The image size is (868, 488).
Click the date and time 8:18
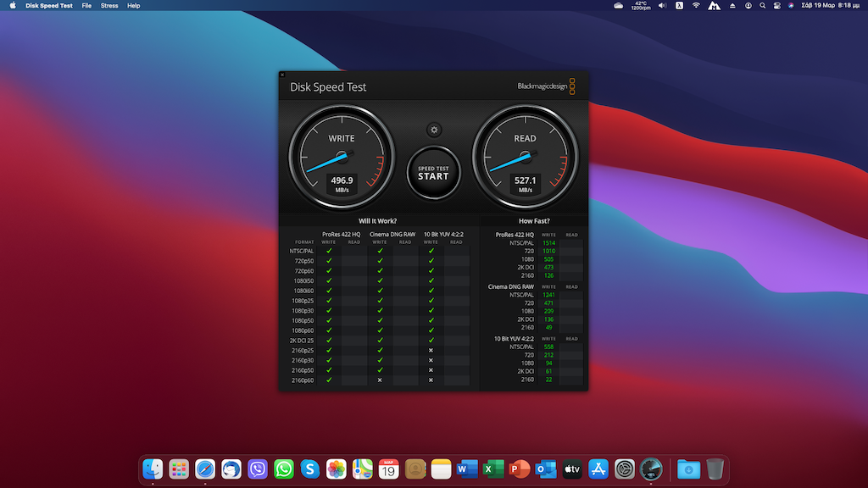tap(831, 6)
